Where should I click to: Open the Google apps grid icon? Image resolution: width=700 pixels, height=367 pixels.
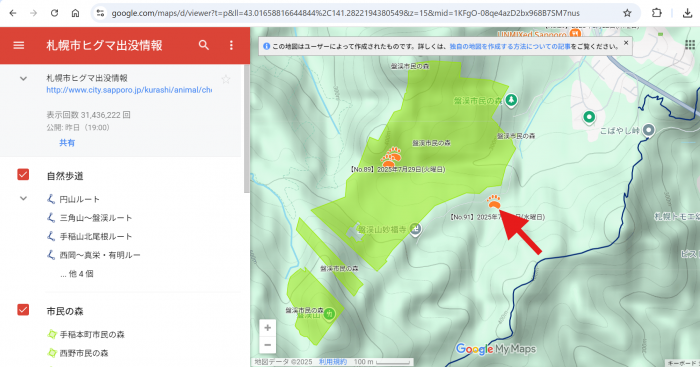690,45
